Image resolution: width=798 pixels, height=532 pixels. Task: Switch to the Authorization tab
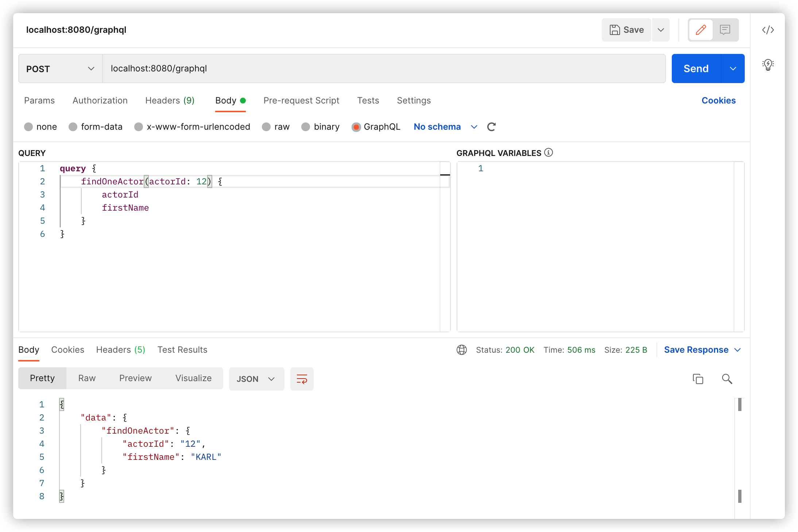point(100,101)
